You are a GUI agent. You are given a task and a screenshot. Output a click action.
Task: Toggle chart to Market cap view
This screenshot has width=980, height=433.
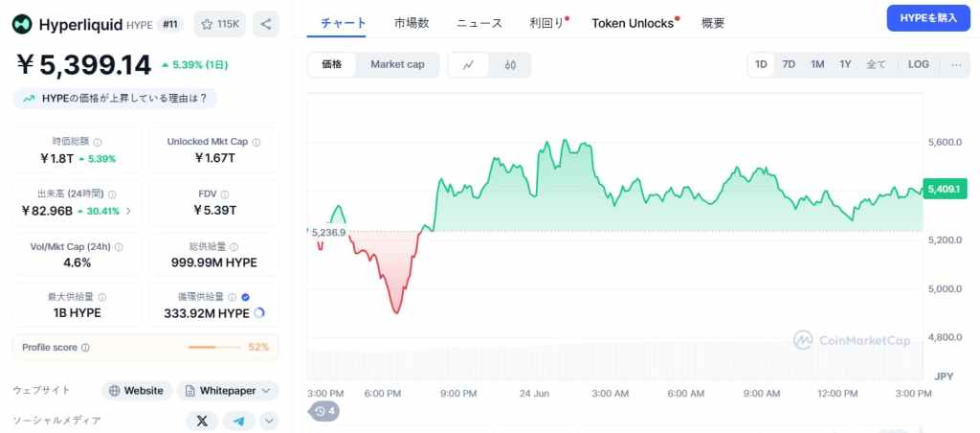397,64
